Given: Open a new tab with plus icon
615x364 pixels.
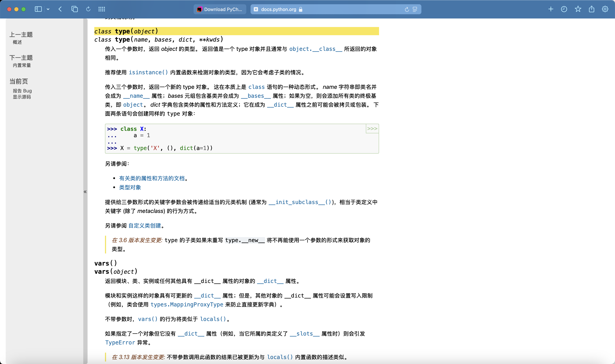Looking at the screenshot, I should tap(551, 9).
